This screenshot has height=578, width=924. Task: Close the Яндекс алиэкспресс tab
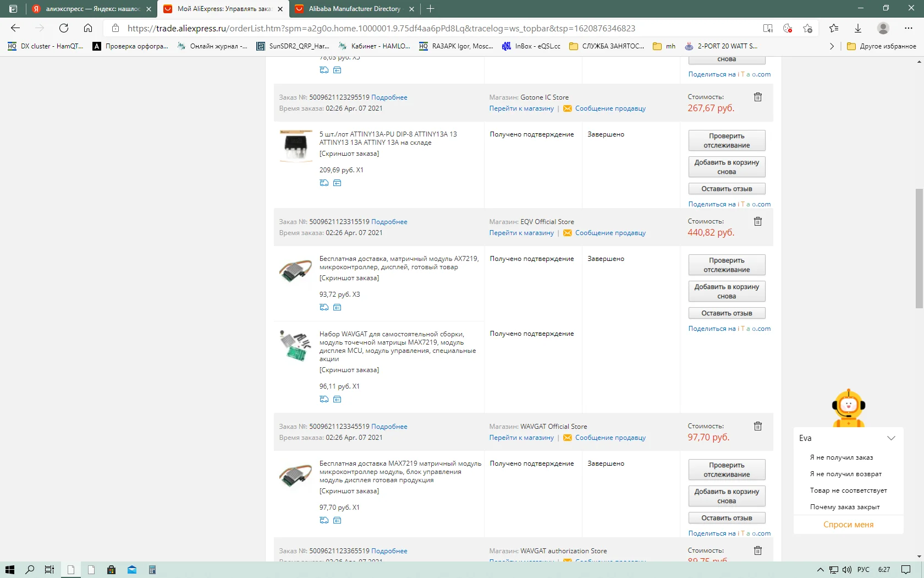pyautogui.click(x=148, y=9)
